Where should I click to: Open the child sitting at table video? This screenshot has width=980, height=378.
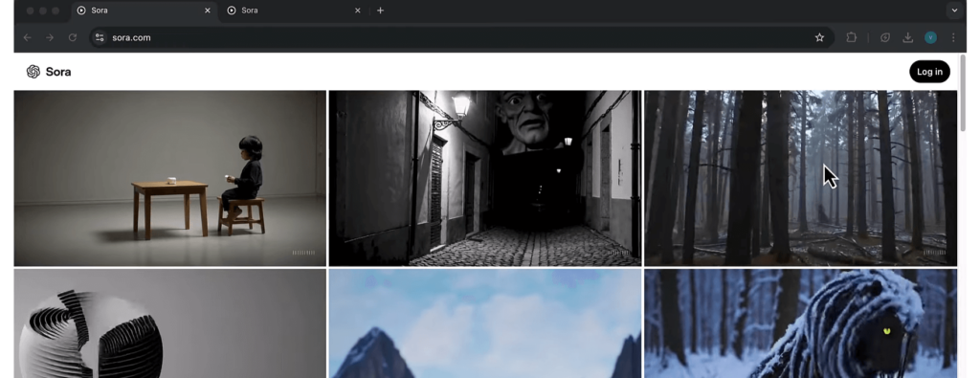170,178
